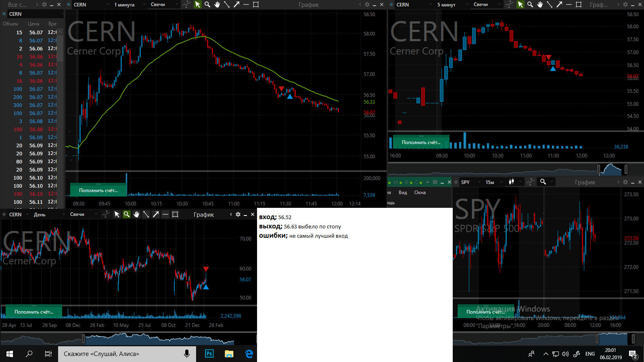Open File Explorer from the taskbar
The width and height of the screenshot is (644, 362).
tap(229, 354)
